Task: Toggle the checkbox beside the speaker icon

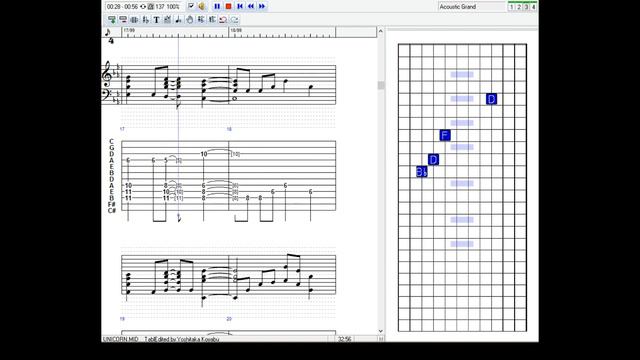Action: pyautogui.click(x=191, y=6)
